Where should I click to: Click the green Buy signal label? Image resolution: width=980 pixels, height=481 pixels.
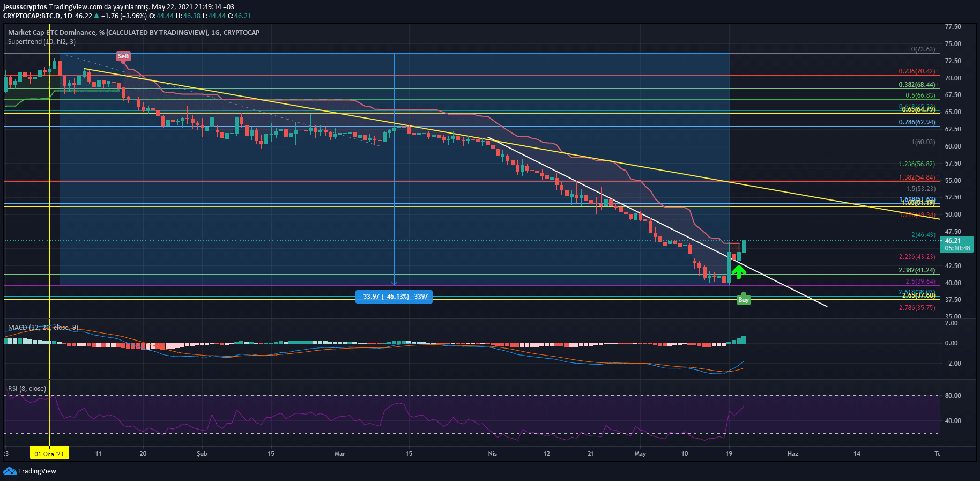[743, 300]
